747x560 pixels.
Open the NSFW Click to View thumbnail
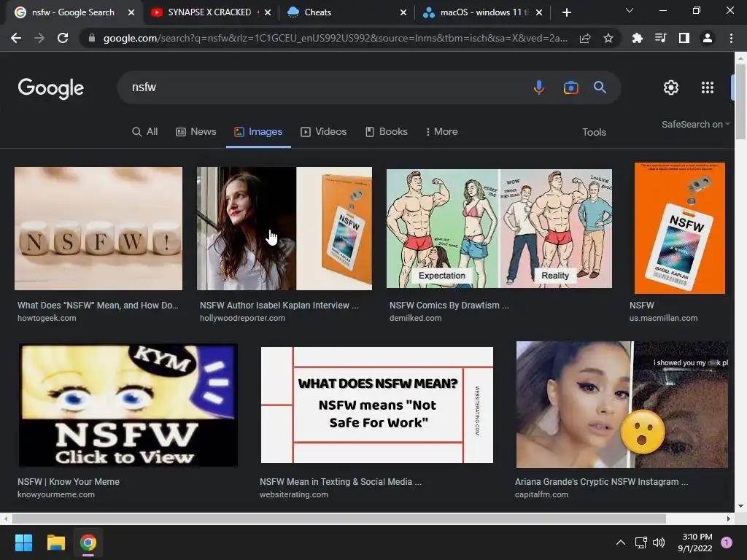[x=128, y=405]
